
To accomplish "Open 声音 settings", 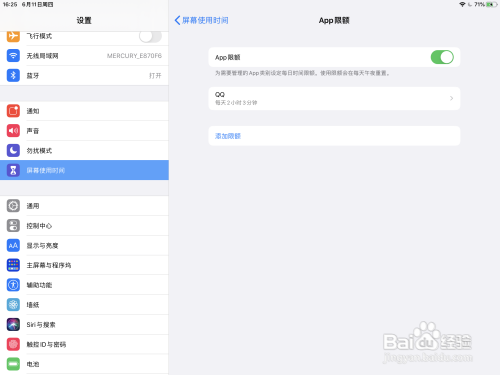I will (84, 130).
